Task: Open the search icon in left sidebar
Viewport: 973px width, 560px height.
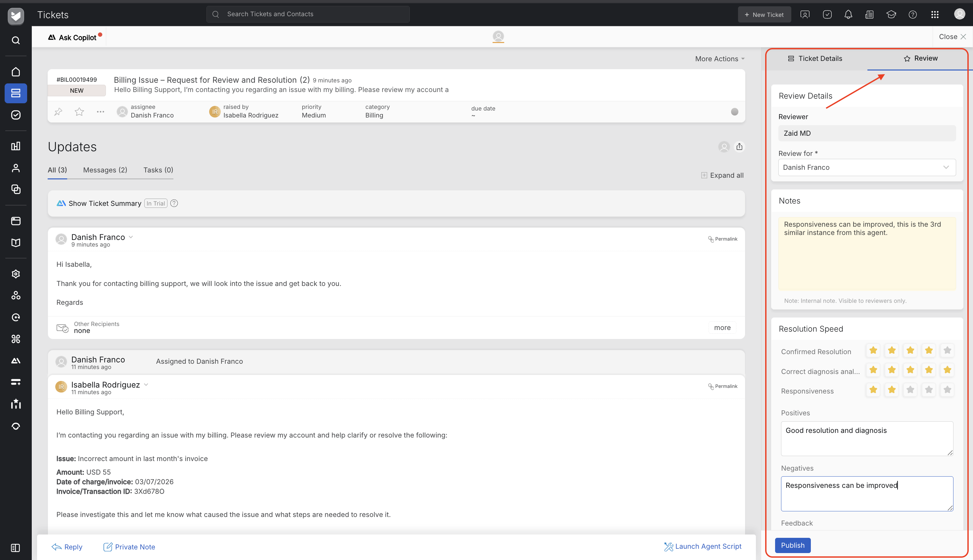Action: (x=16, y=40)
